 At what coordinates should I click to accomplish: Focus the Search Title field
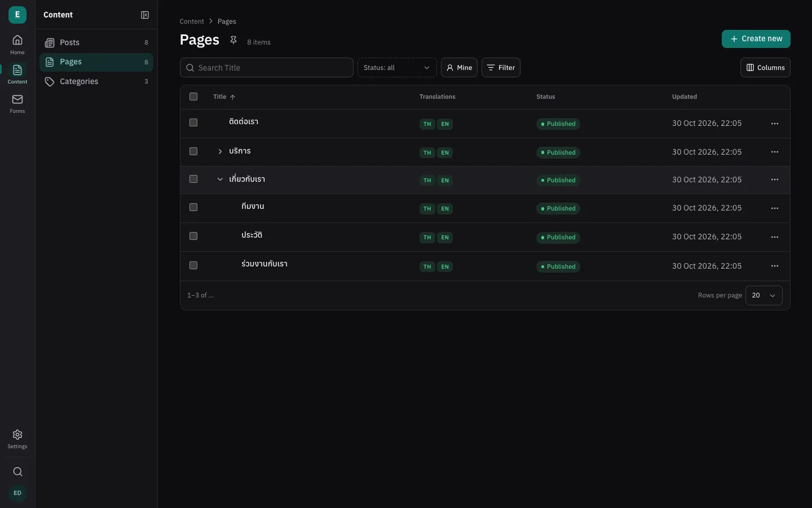point(267,68)
